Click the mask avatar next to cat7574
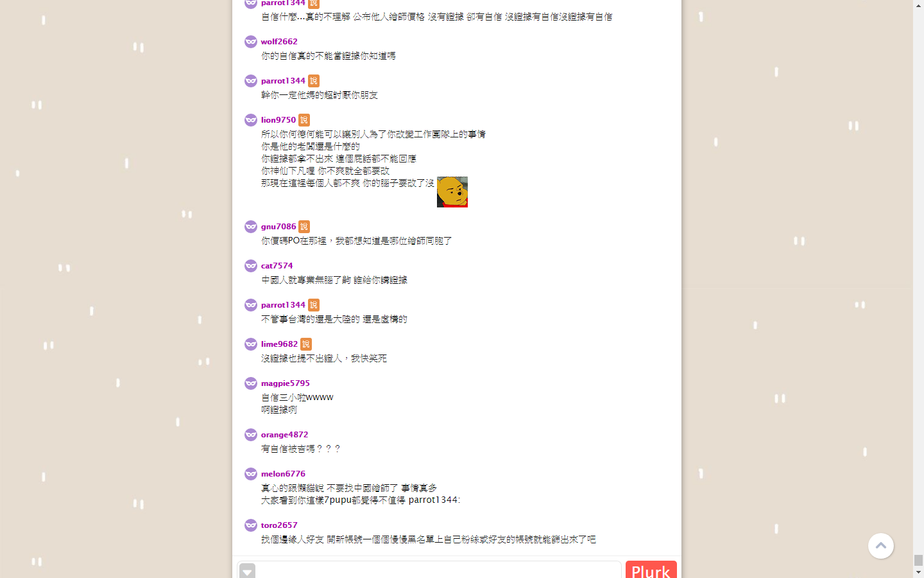Viewport: 924px width, 578px height. (x=251, y=266)
